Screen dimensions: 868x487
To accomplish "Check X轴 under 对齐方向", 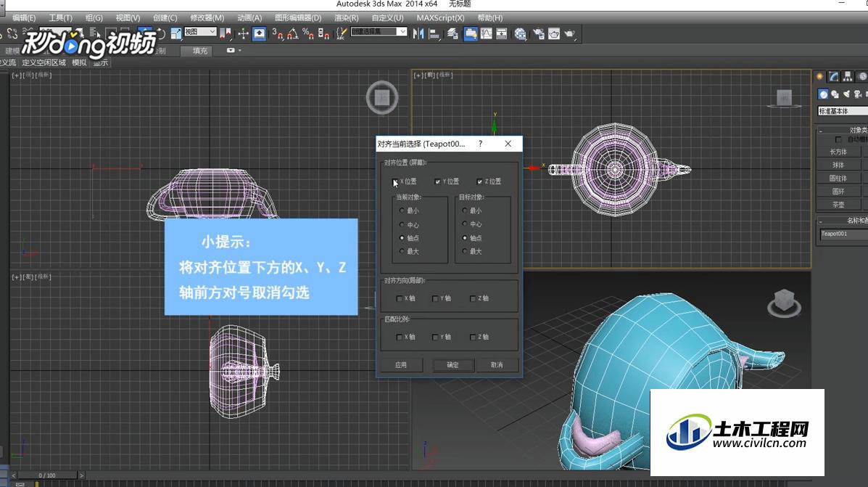I will click(399, 298).
